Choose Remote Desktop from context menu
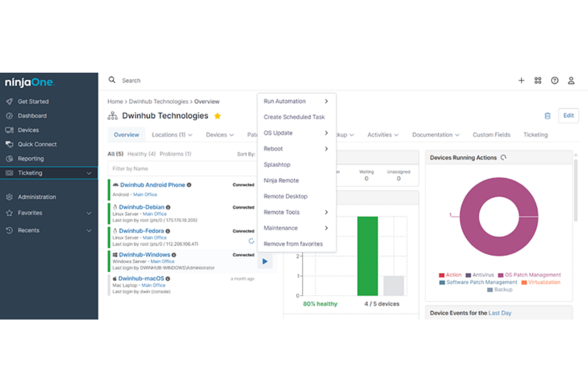This screenshot has height=392, width=588. coord(297,197)
